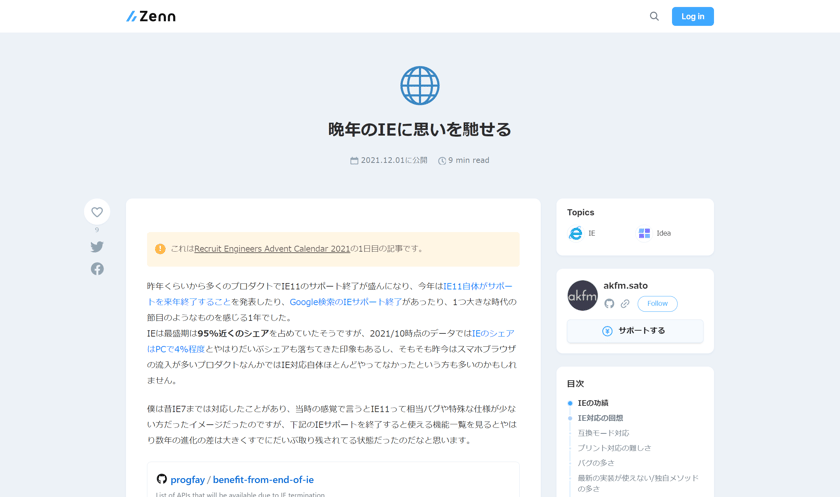This screenshot has width=840, height=497.
Task: Open the Zenn home logo
Action: (151, 17)
